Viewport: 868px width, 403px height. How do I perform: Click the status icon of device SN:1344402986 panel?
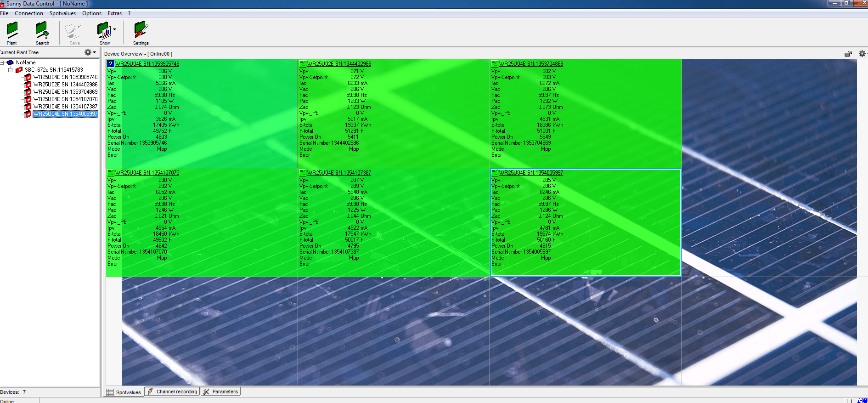303,64
